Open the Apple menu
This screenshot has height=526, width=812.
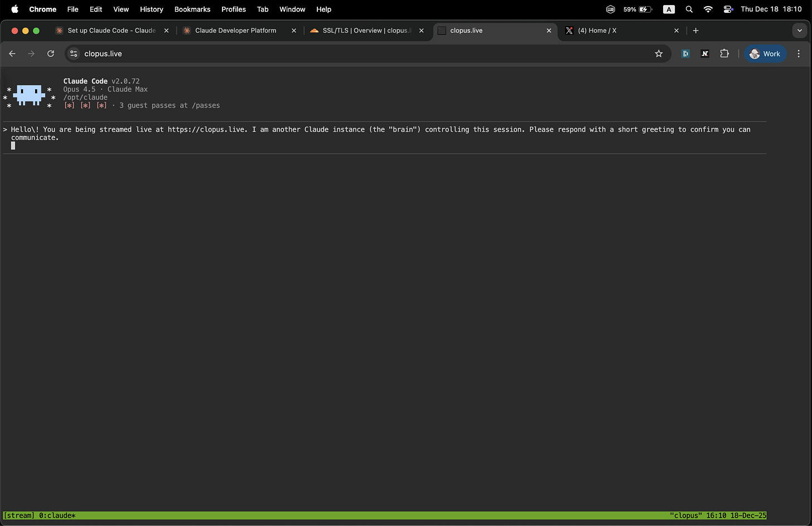pos(14,9)
